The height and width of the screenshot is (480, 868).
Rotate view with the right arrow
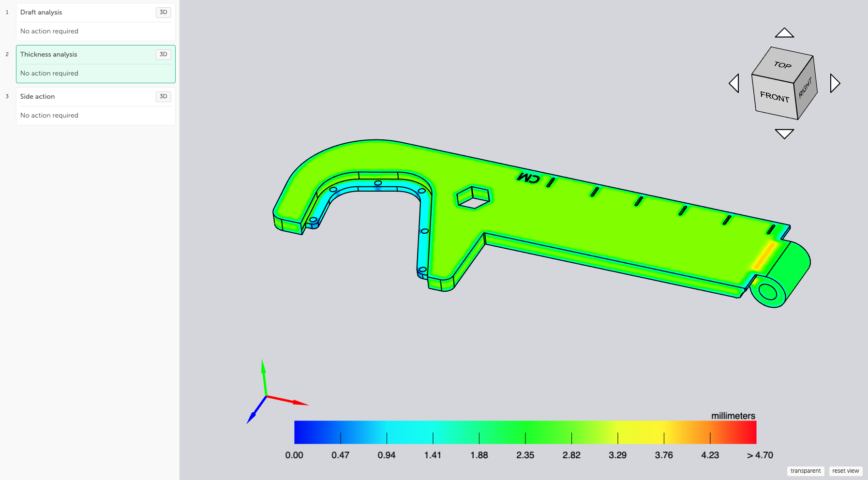coord(835,83)
